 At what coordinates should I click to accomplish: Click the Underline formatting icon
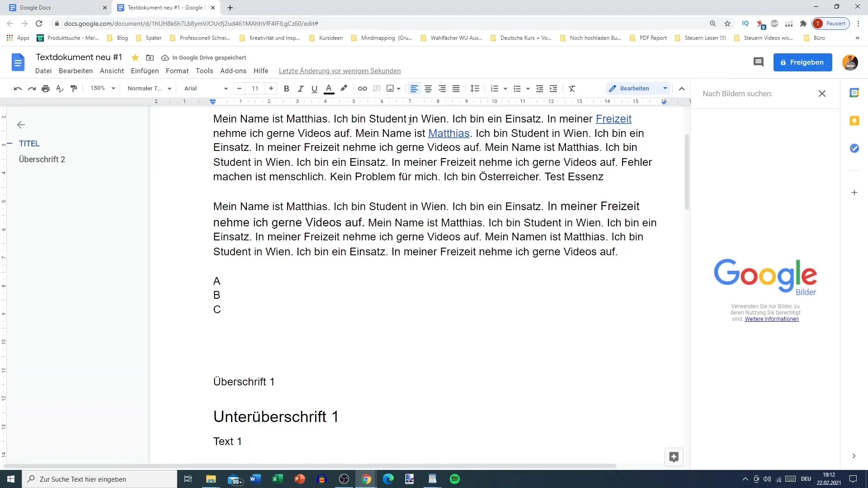[314, 88]
